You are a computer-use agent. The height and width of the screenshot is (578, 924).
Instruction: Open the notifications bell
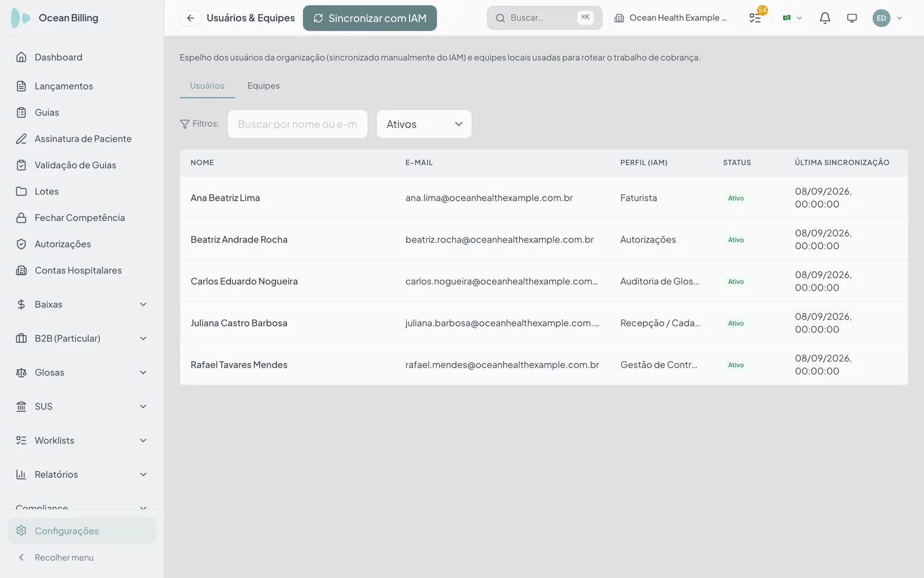(x=825, y=18)
